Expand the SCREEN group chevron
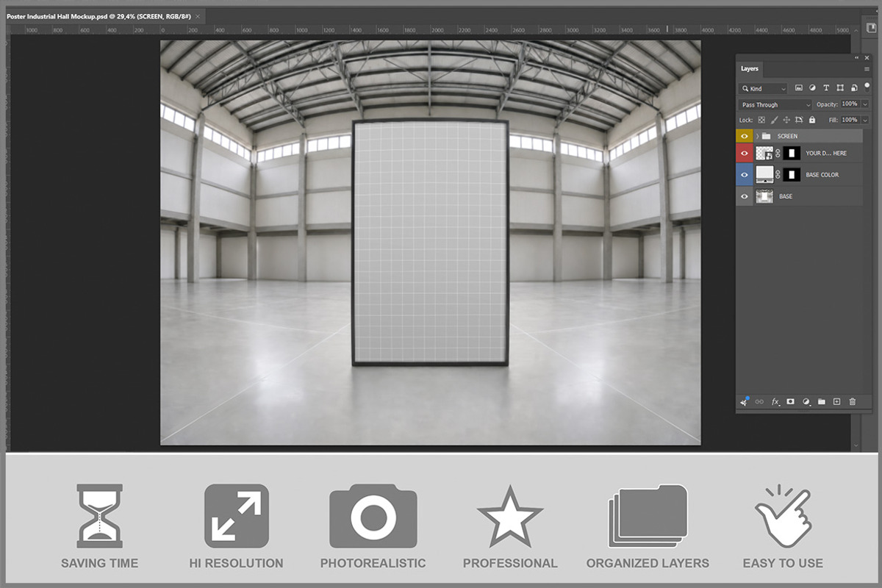The width and height of the screenshot is (882, 588). pyautogui.click(x=757, y=136)
